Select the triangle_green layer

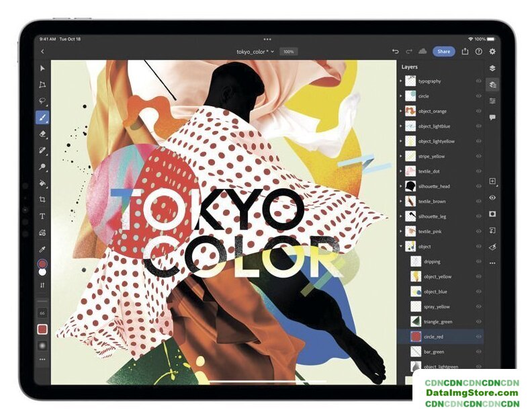click(437, 322)
